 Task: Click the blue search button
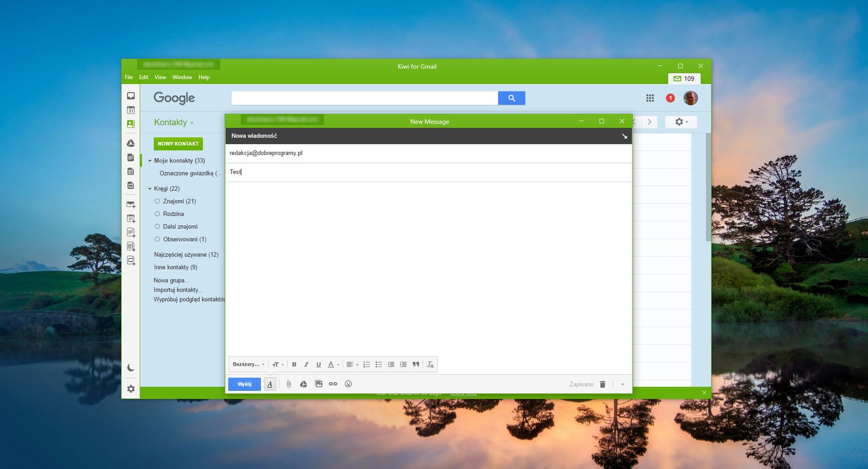pyautogui.click(x=512, y=98)
